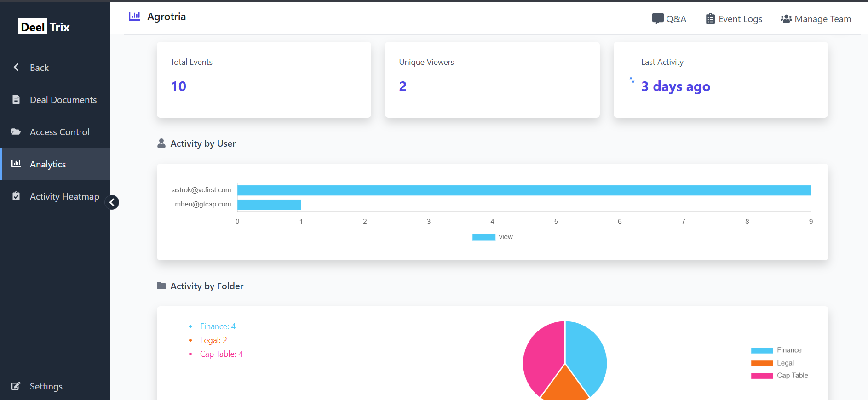Click the unique viewers value 2

[403, 86]
